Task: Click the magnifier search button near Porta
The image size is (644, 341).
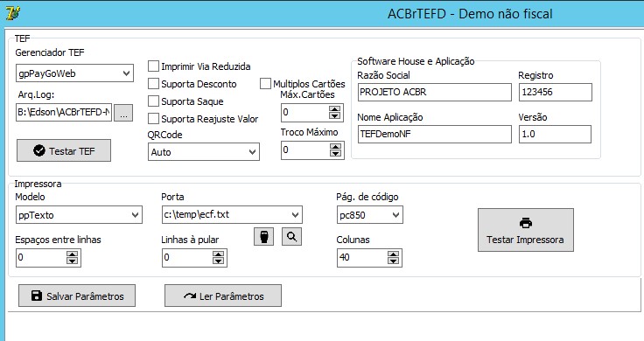Action: pyautogui.click(x=291, y=237)
